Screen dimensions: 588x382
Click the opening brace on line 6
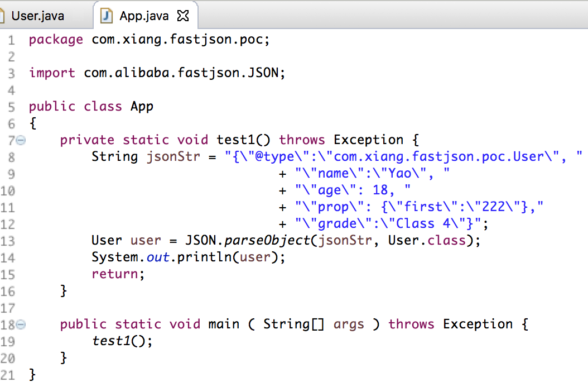33,123
